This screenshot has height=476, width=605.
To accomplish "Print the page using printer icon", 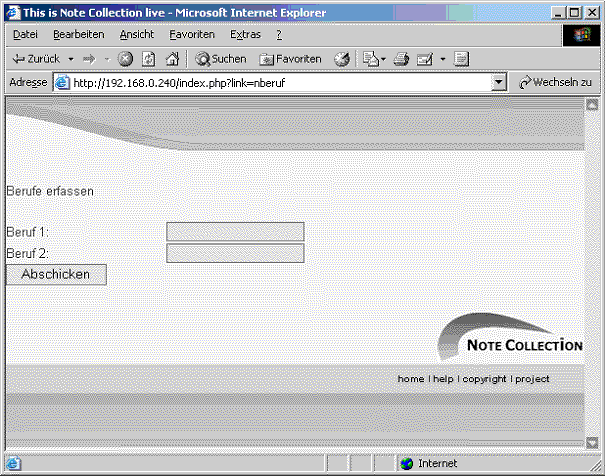I will (401, 59).
